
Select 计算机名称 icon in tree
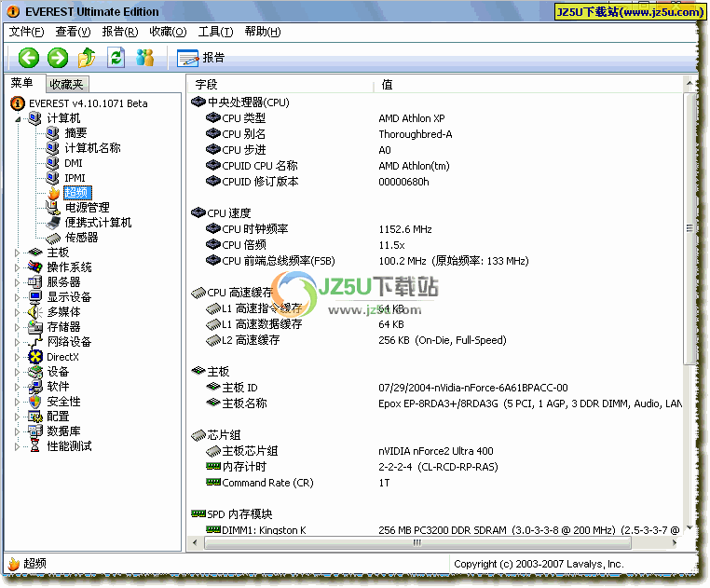pos(52,148)
